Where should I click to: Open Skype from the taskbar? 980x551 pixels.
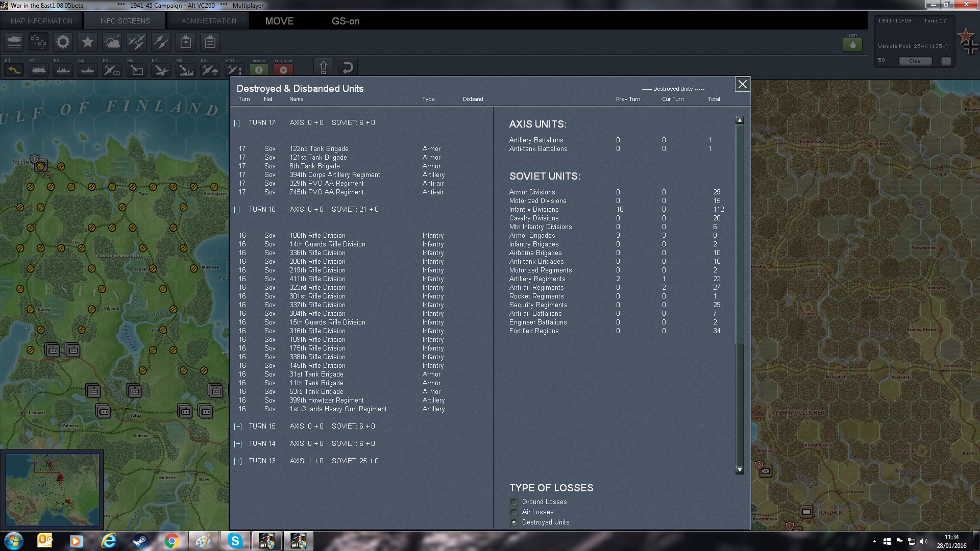click(x=235, y=541)
